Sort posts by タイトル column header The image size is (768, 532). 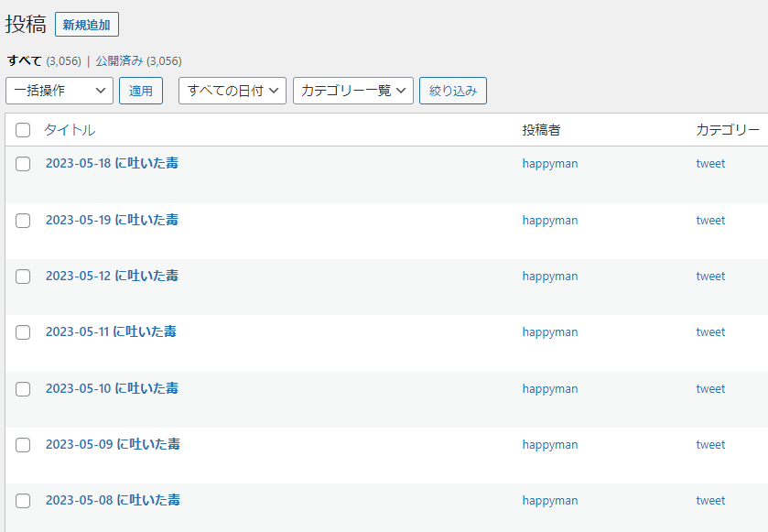click(x=70, y=130)
